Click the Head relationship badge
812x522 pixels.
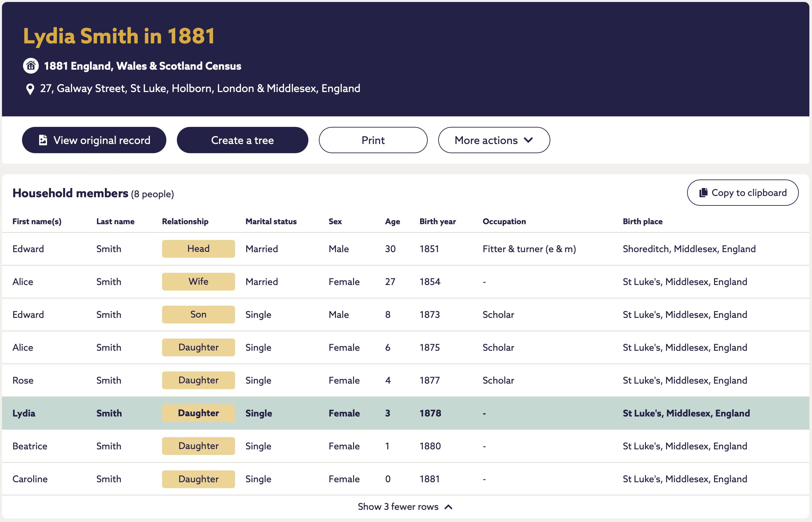(198, 249)
